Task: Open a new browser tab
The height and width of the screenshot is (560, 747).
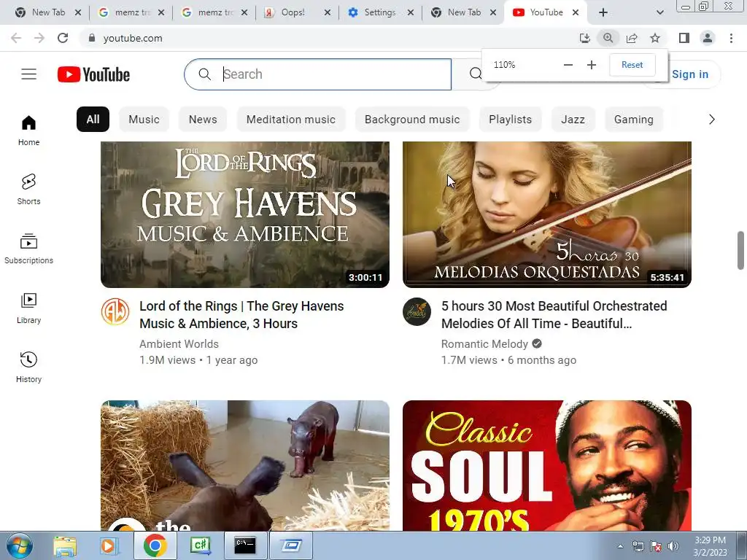Action: click(x=603, y=13)
